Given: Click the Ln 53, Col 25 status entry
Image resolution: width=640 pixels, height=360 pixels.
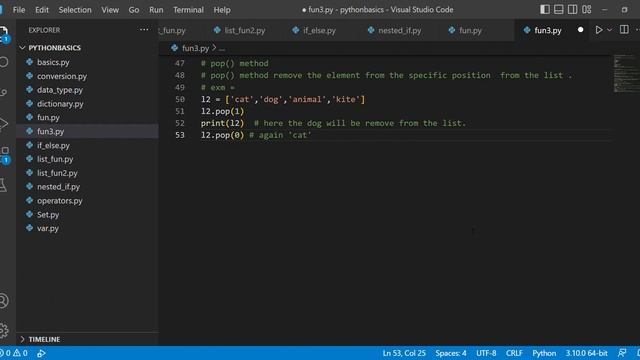Looking at the screenshot, I should pyautogui.click(x=404, y=353).
